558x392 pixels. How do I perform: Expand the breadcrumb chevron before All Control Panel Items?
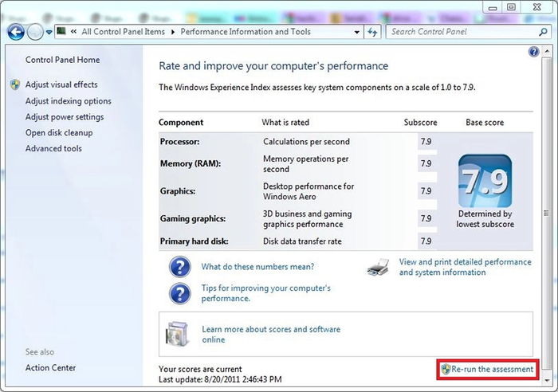[x=73, y=32]
